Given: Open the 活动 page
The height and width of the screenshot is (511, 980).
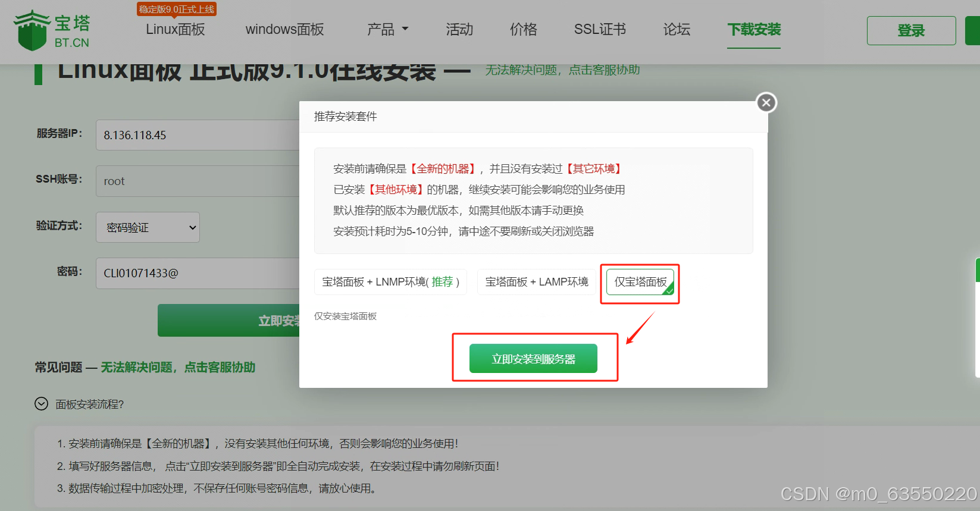Looking at the screenshot, I should point(459,30).
